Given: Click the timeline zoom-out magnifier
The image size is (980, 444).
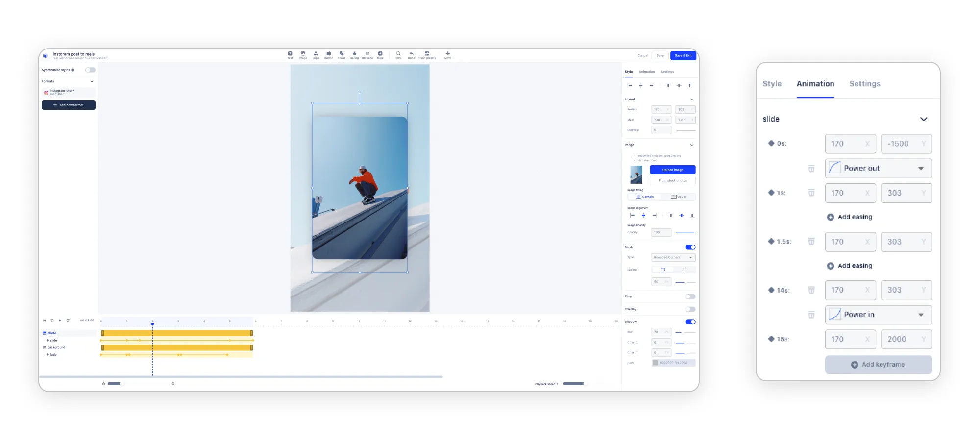Looking at the screenshot, I should (x=104, y=384).
